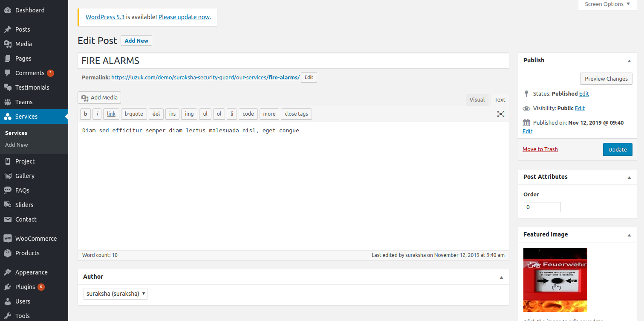644x321 pixels.
Task: Open the Author dropdown
Action: click(x=116, y=294)
